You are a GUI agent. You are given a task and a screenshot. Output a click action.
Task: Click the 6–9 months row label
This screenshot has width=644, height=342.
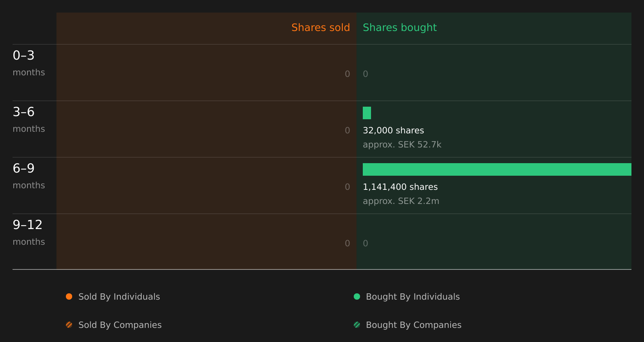pyautogui.click(x=29, y=176)
